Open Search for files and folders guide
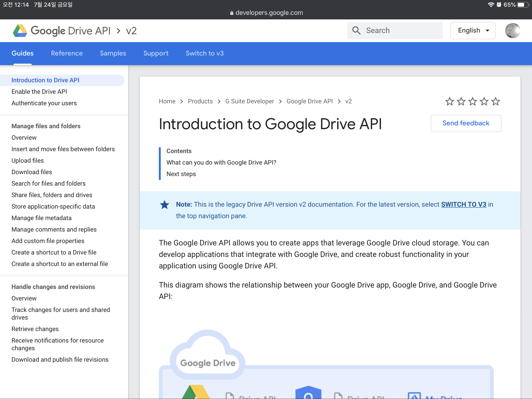 click(x=48, y=183)
